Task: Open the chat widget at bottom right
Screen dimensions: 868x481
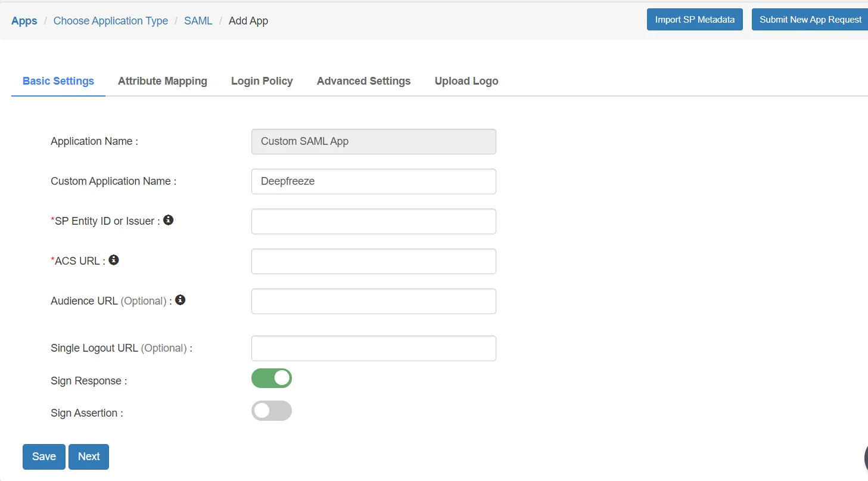Action: click(x=864, y=458)
